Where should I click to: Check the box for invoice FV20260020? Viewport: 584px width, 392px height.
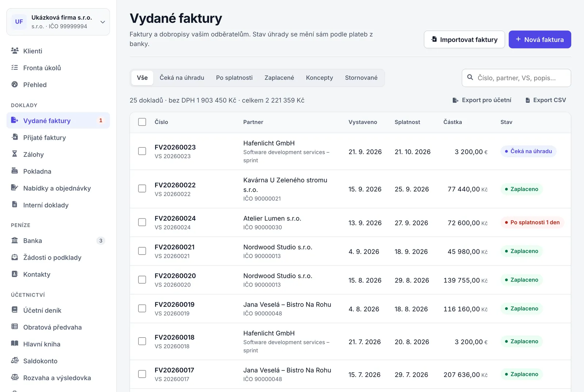(142, 280)
